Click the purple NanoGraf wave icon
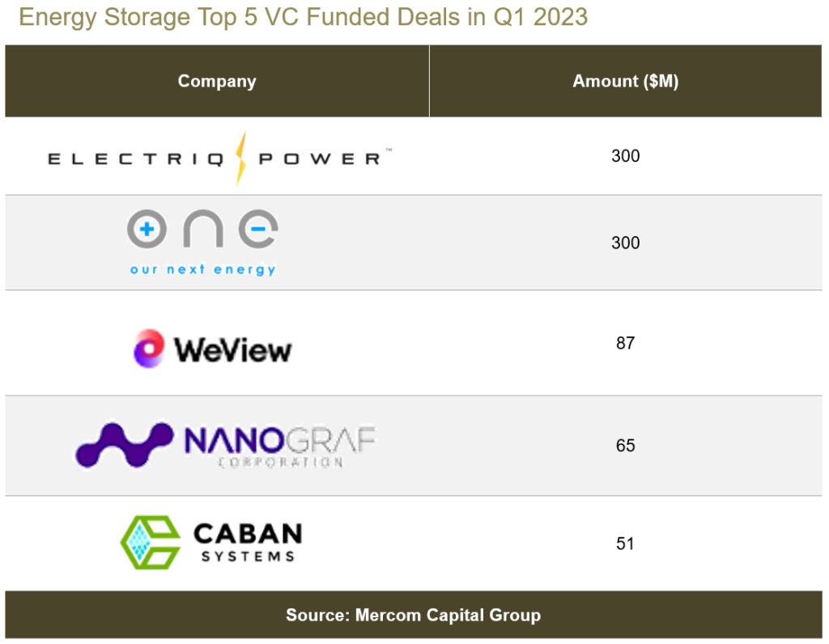This screenshot has height=644, width=829. pos(125,443)
